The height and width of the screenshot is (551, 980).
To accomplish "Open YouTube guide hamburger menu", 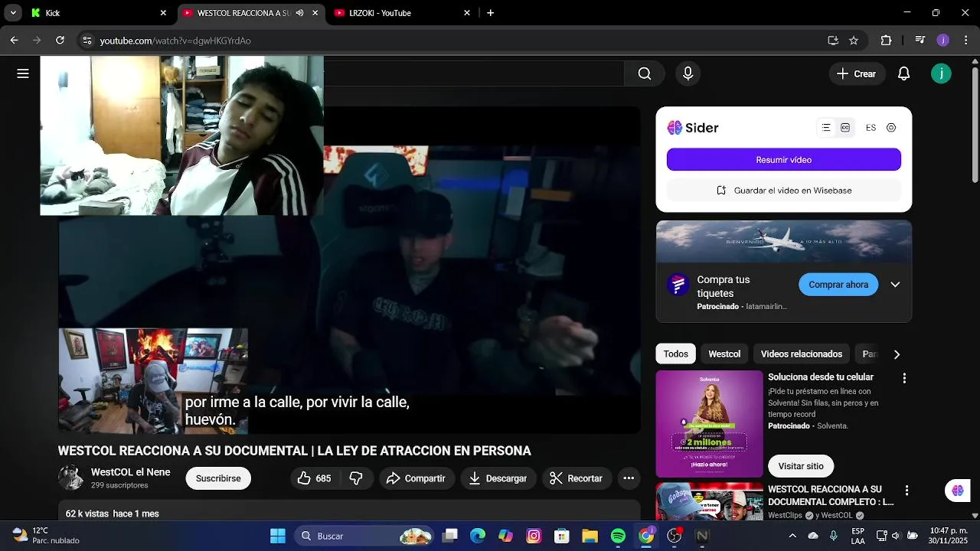I will pyautogui.click(x=23, y=73).
